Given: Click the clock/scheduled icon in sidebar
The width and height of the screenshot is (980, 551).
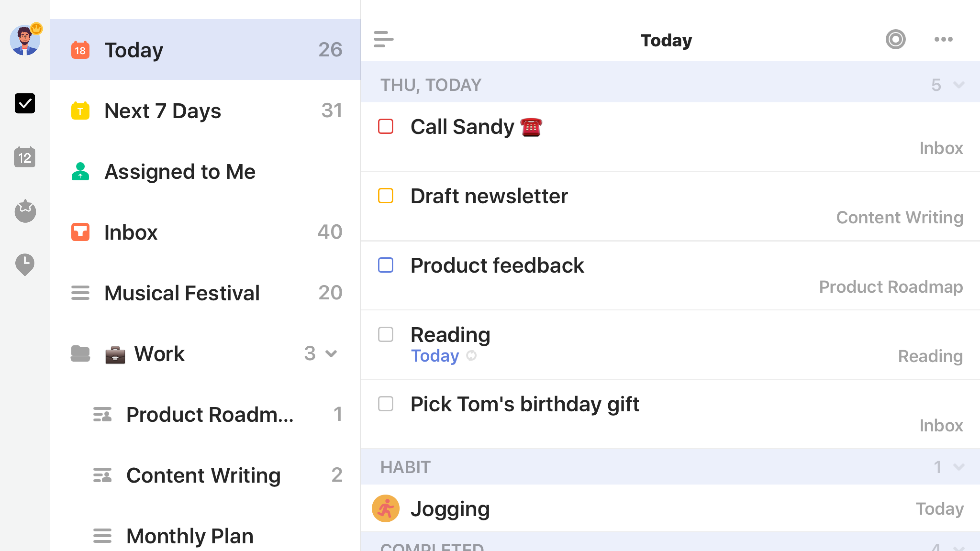Looking at the screenshot, I should pos(25,264).
